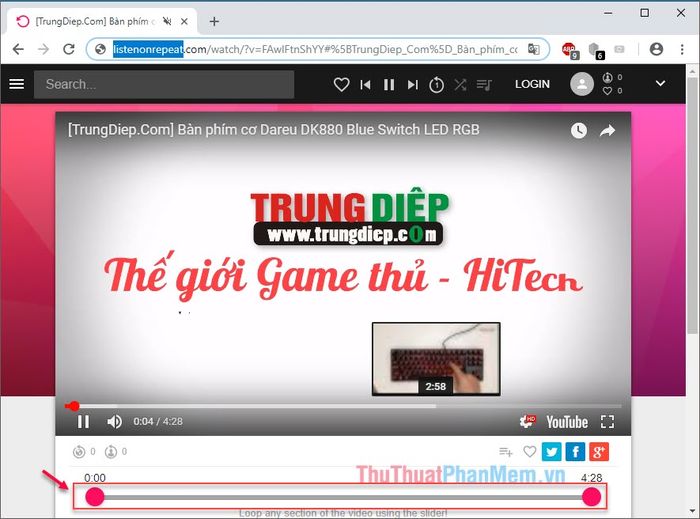Close the TrungDiep.Com browser tab

184,21
